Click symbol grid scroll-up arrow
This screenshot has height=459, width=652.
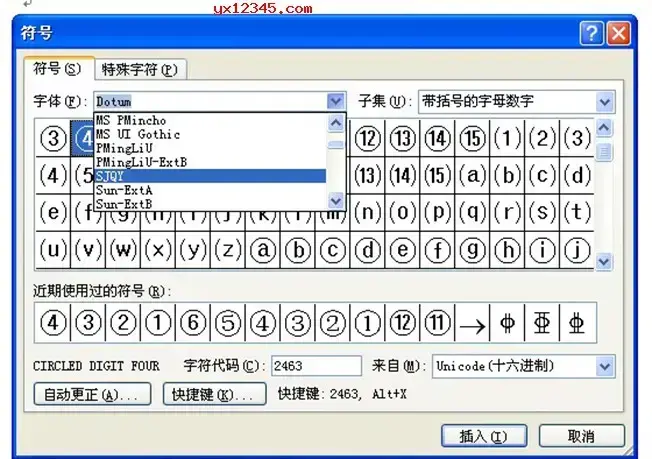point(604,128)
